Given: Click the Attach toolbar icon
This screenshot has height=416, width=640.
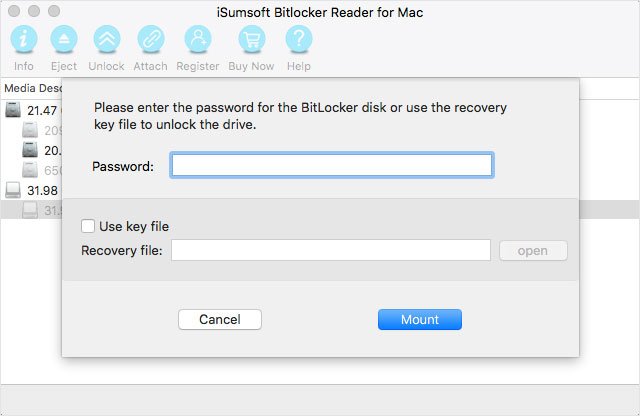Looking at the screenshot, I should coord(150,41).
